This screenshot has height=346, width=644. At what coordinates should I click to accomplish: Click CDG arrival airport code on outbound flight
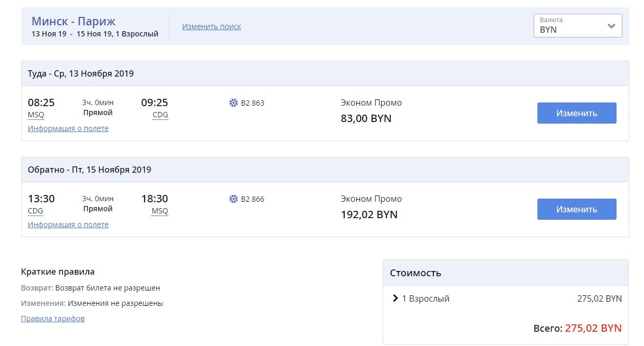(x=160, y=115)
